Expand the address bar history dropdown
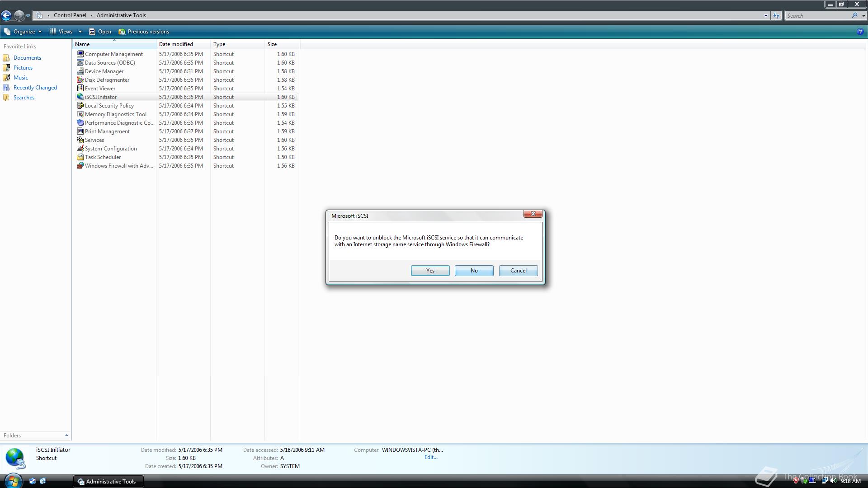Viewport: 868px width, 488px height. point(766,15)
